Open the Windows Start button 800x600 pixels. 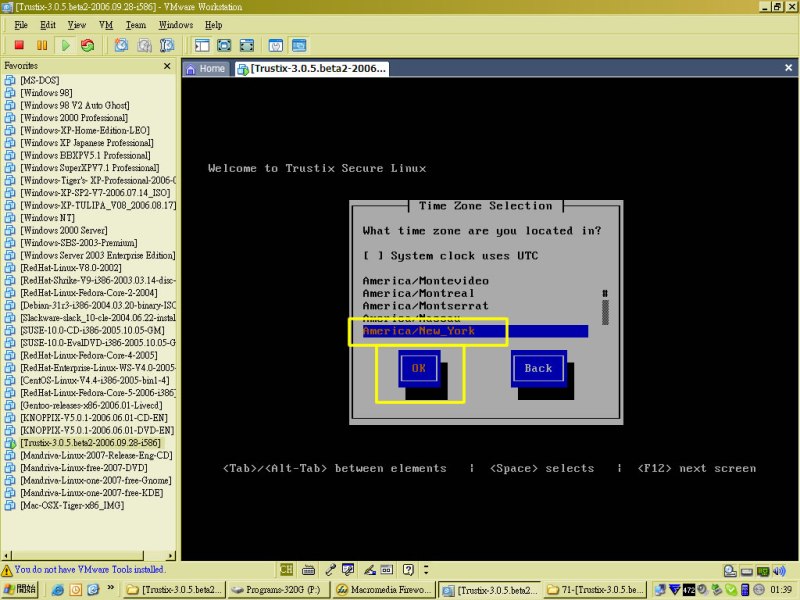[x=20, y=590]
